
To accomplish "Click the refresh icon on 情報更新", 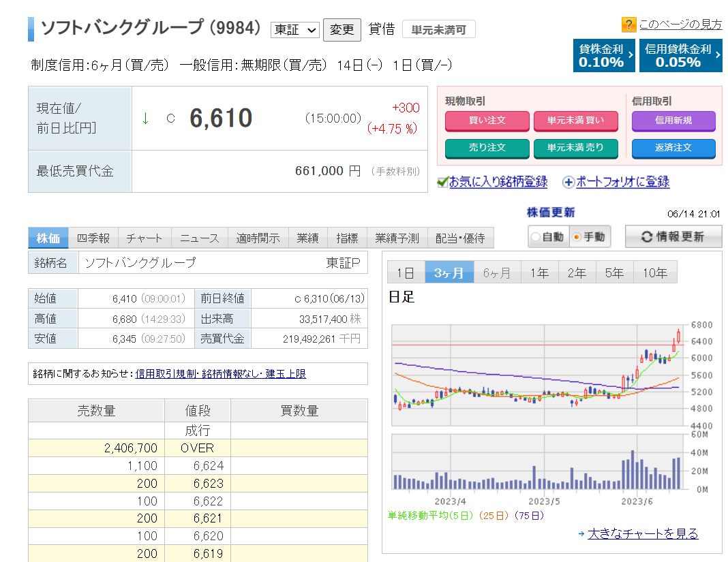I will click(x=647, y=236).
